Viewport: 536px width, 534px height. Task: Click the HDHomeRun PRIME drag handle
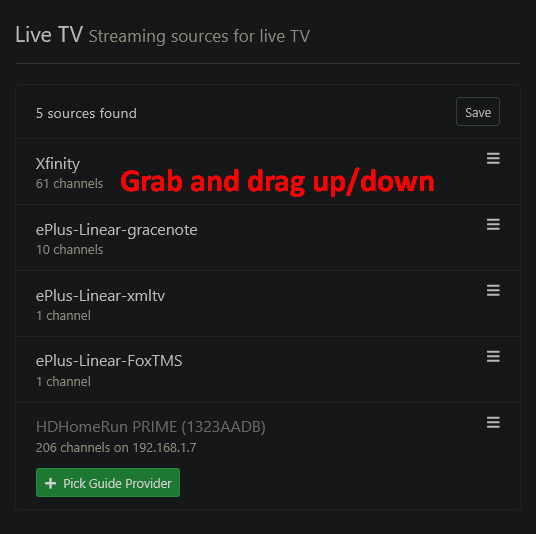pyautogui.click(x=493, y=422)
